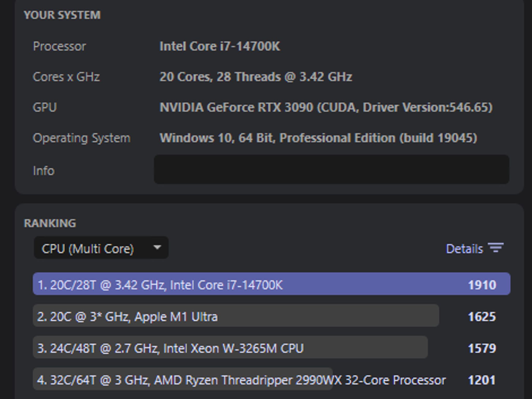This screenshot has height=399, width=532.
Task: Click the score 1579
Action: point(482,348)
